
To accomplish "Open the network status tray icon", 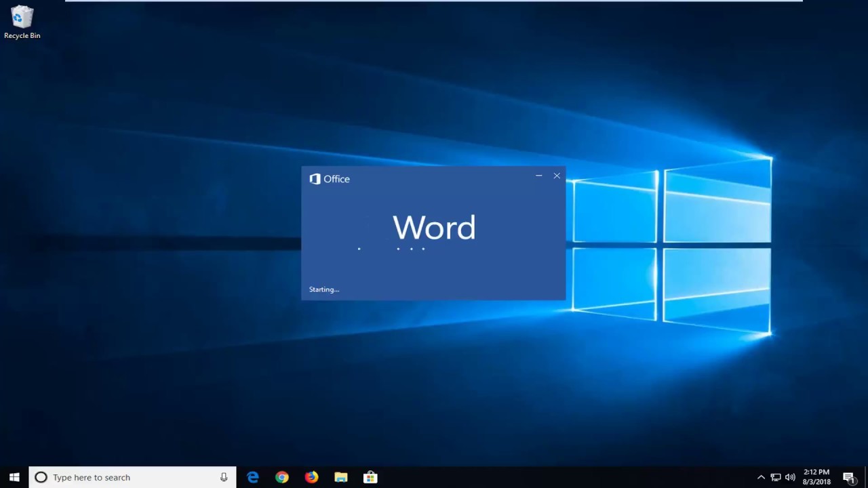I will 776,477.
